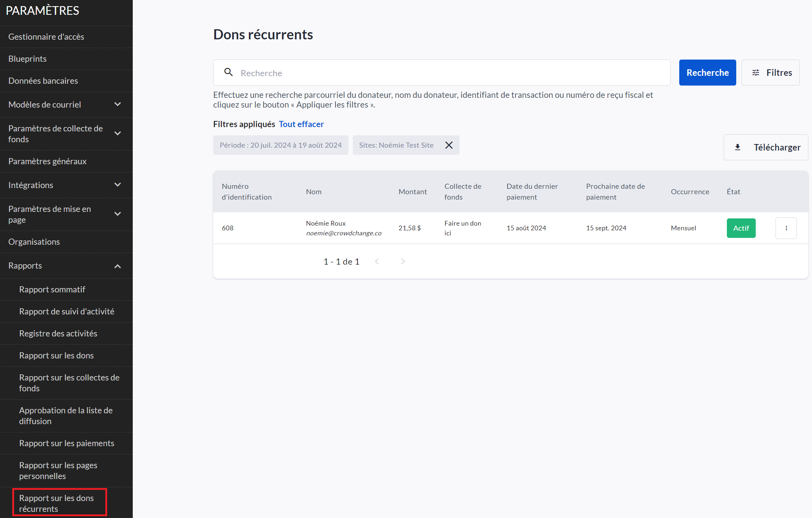
Task: Go to previous results page arrow
Action: 377,261
